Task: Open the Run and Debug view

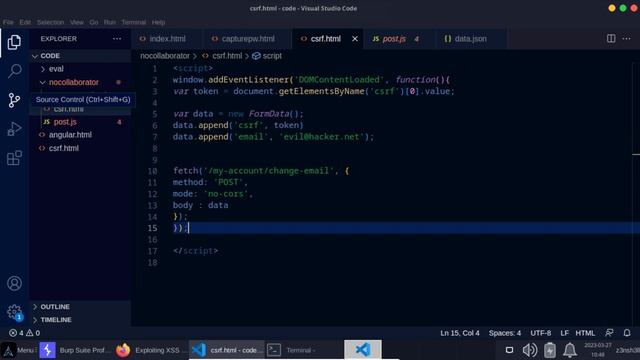Action: point(14,129)
